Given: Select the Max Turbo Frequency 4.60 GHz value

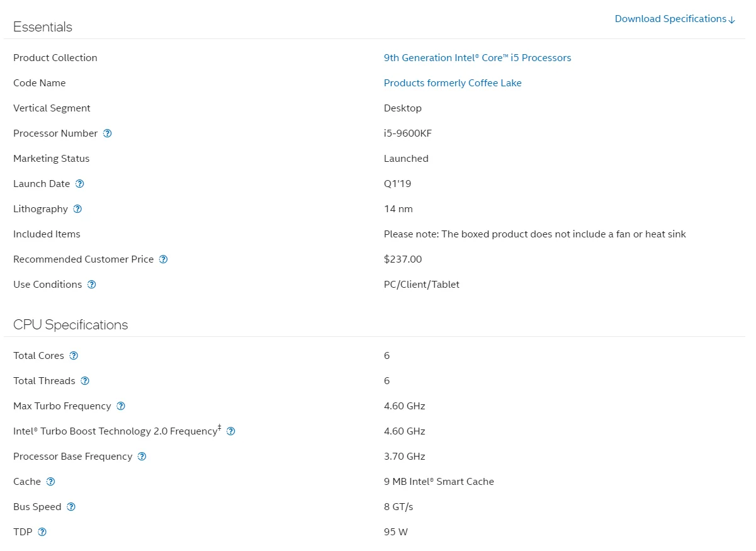Looking at the screenshot, I should [x=405, y=406].
